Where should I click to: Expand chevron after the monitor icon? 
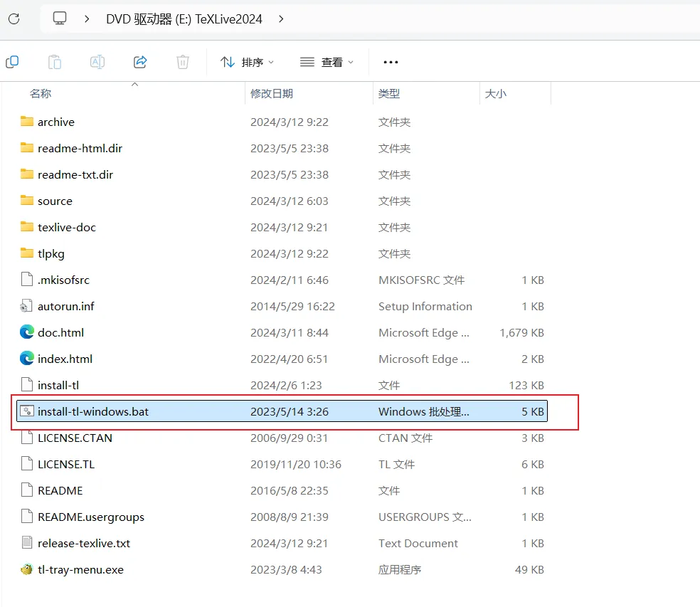tap(87, 19)
